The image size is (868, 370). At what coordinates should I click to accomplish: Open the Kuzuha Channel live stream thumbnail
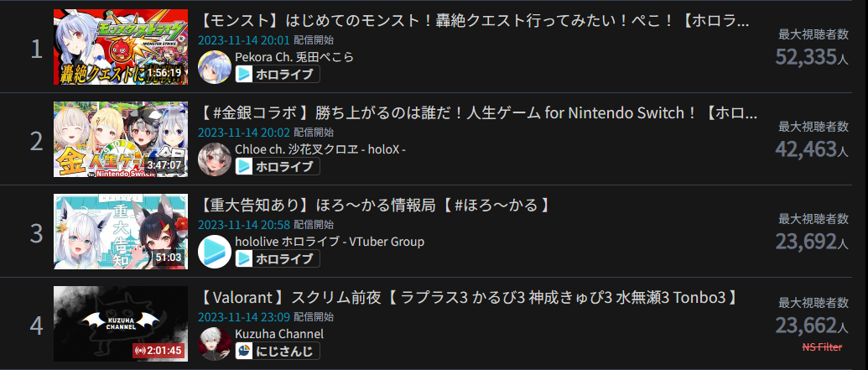click(x=121, y=324)
